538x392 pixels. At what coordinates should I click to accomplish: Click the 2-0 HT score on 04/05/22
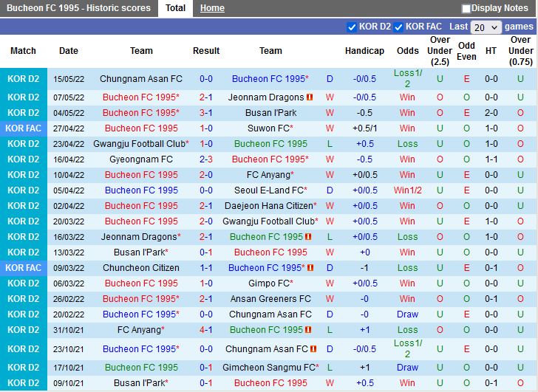coord(491,113)
